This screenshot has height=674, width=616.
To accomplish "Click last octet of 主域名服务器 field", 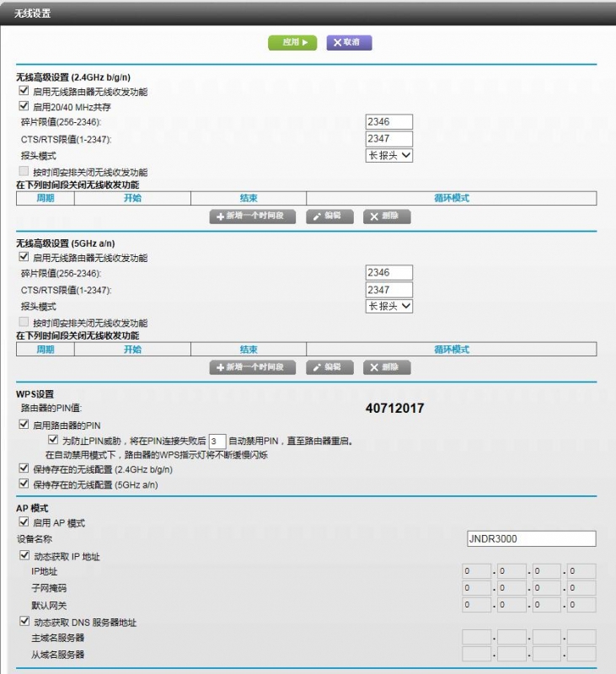I will point(581,637).
